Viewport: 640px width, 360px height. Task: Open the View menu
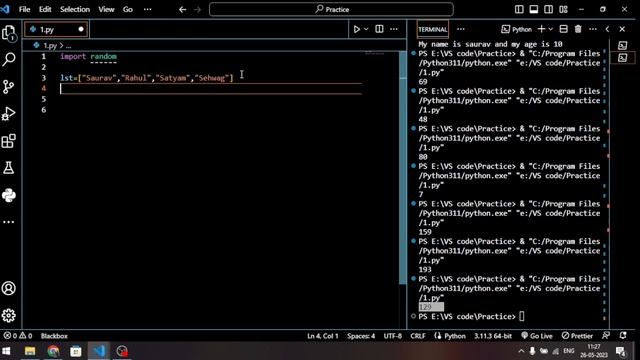click(x=106, y=9)
